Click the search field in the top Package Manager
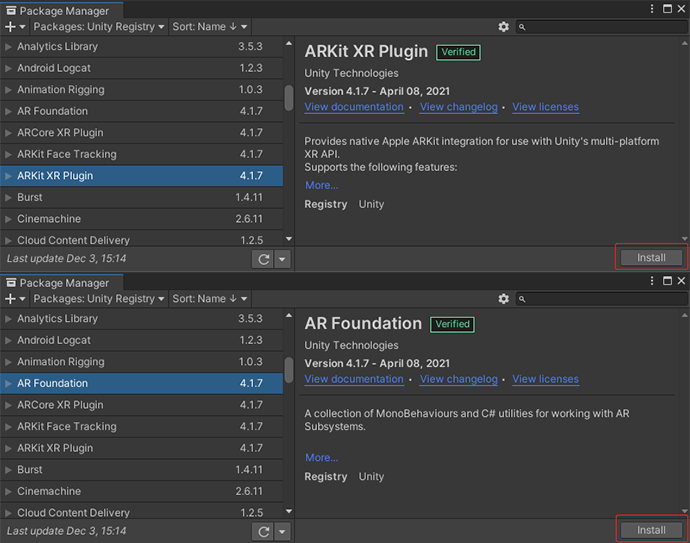Screen dimensions: 690x543 [602, 27]
